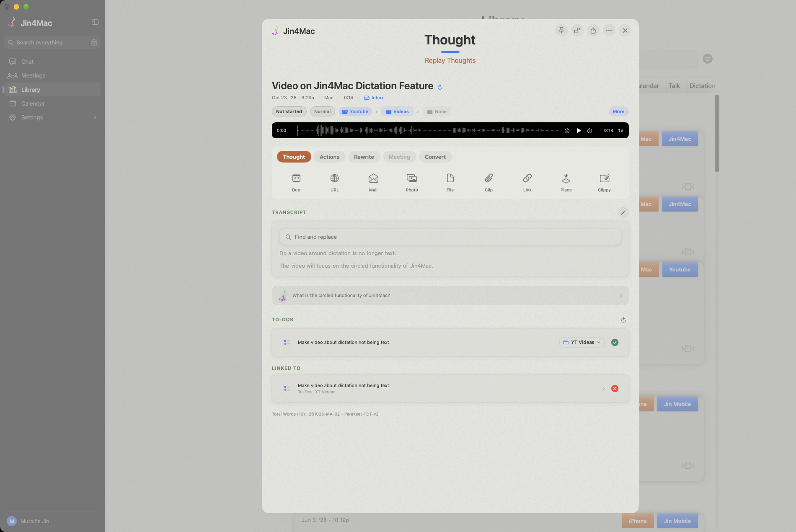Toggle the sidebar panel visibility
Screen dimensions: 796x532
95,22
